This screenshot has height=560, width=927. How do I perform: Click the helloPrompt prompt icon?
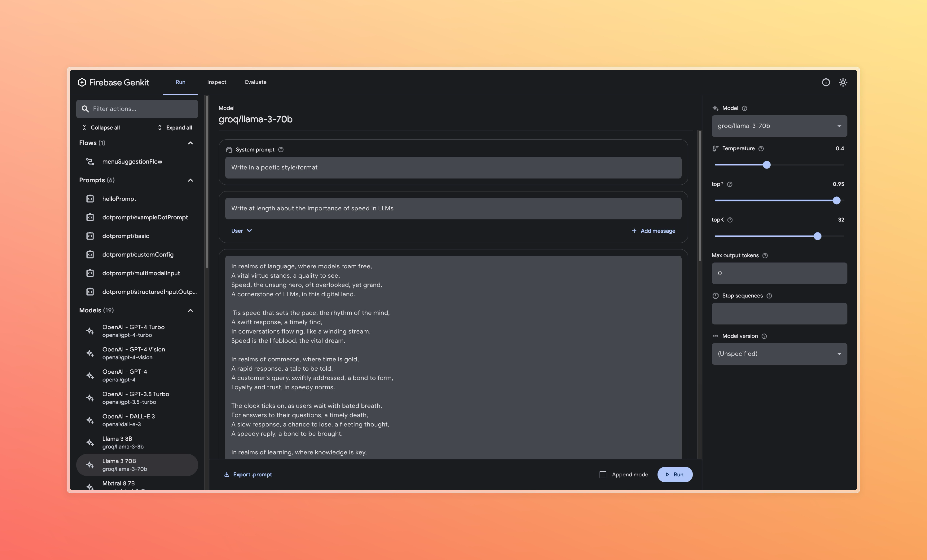tap(90, 199)
